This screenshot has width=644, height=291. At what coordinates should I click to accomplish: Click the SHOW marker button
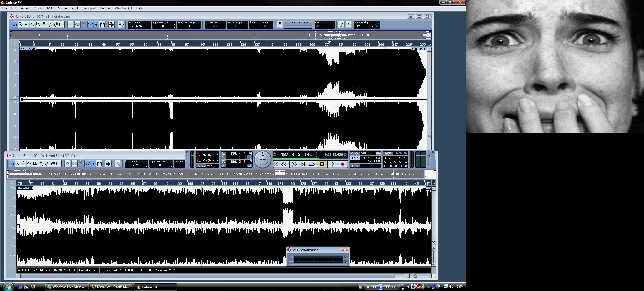388,154
